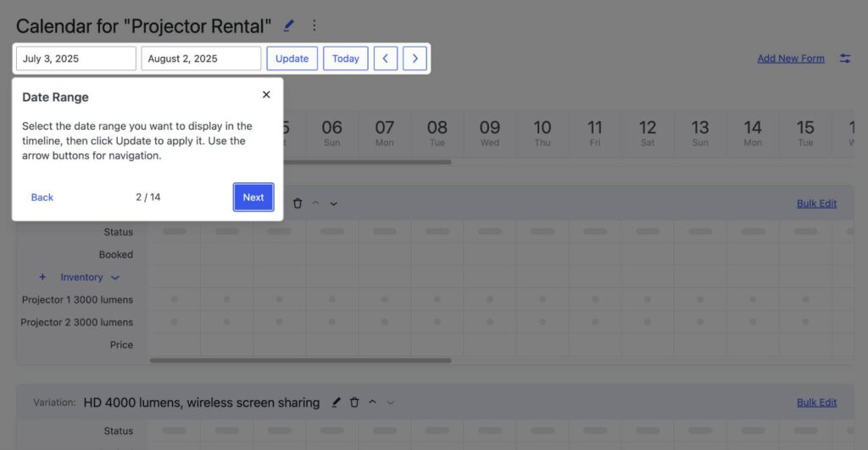Click the pencil icon beside the calendar title

(289, 25)
